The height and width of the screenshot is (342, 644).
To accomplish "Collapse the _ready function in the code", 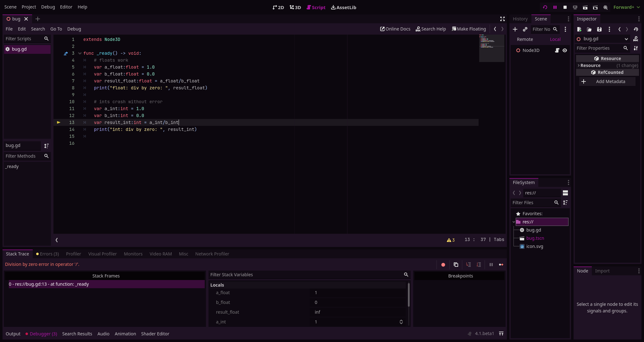I will [80, 53].
